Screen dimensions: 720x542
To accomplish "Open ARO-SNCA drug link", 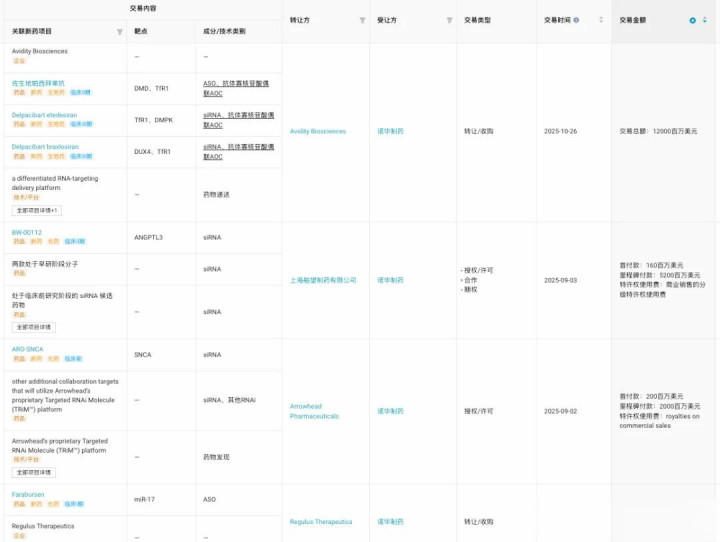I will tap(28, 349).
